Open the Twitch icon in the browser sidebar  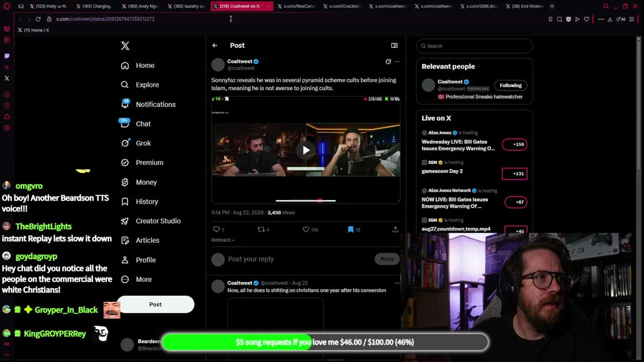7,56
